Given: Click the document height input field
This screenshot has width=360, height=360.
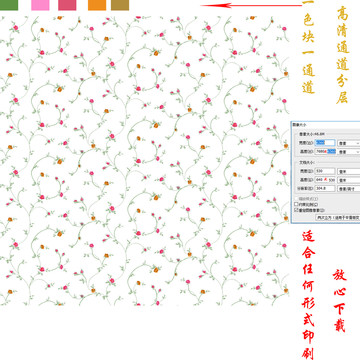Looking at the screenshot, I should coord(325,180).
